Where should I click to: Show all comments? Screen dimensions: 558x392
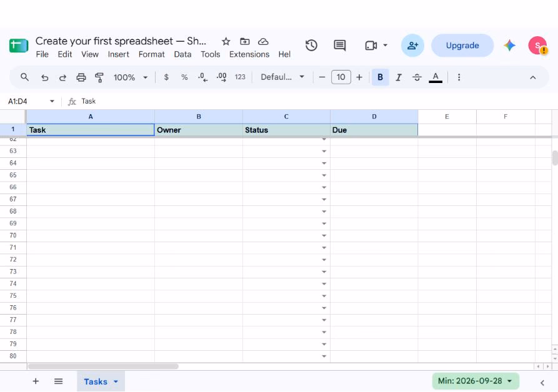tap(339, 46)
